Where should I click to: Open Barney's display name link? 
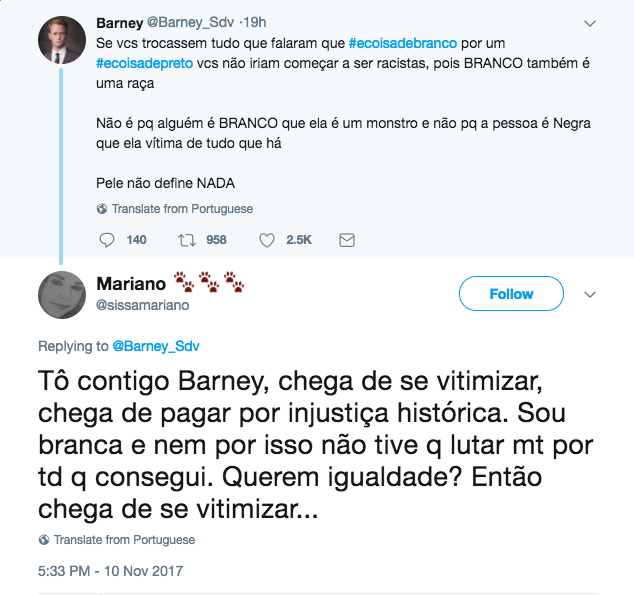[x=119, y=22]
